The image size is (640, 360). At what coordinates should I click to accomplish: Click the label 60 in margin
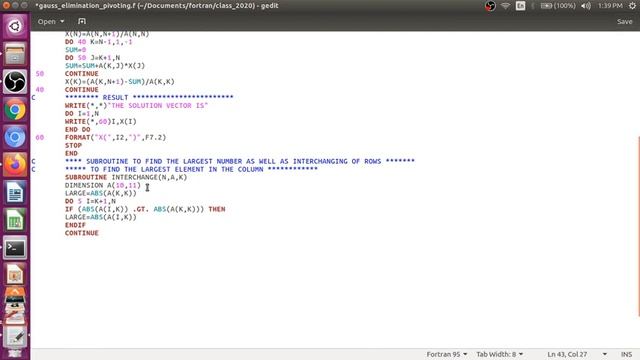click(40, 138)
